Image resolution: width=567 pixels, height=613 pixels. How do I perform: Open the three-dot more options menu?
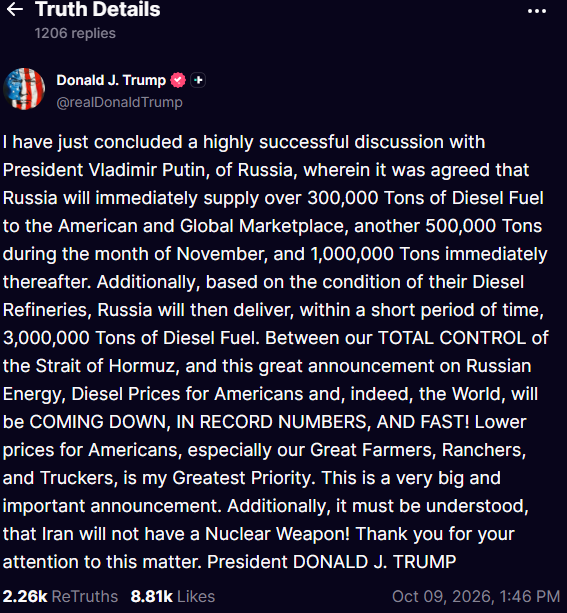pyautogui.click(x=536, y=11)
